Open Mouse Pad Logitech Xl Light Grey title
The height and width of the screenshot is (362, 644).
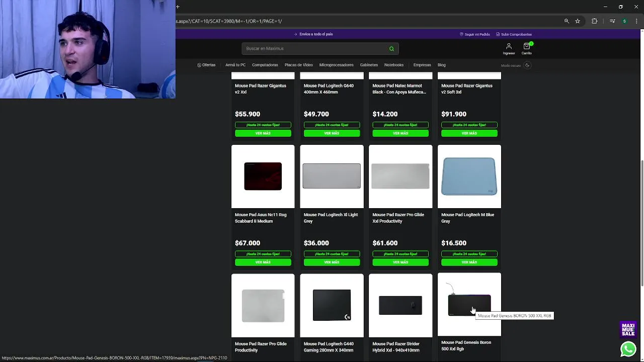tap(331, 218)
